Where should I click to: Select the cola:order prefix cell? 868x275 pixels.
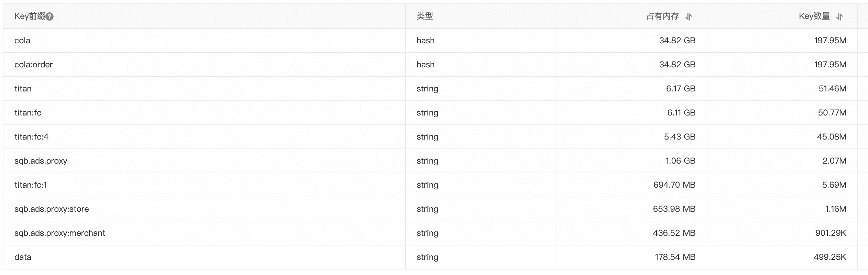coord(33,65)
